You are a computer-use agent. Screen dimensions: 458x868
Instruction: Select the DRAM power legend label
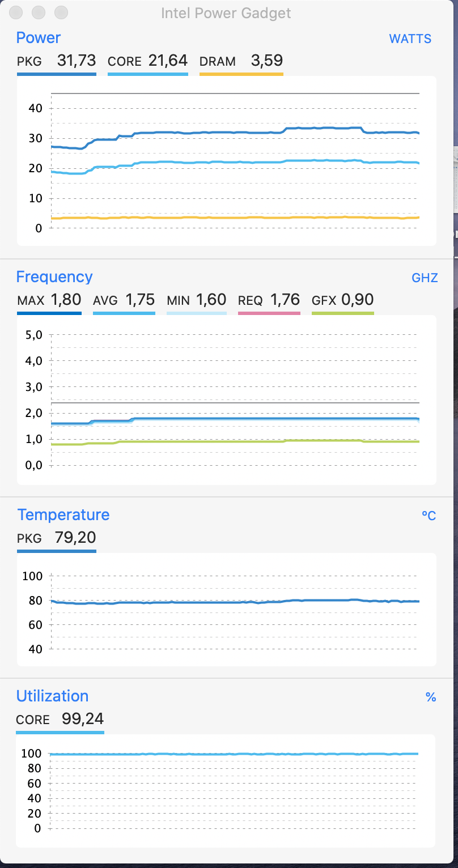[218, 62]
